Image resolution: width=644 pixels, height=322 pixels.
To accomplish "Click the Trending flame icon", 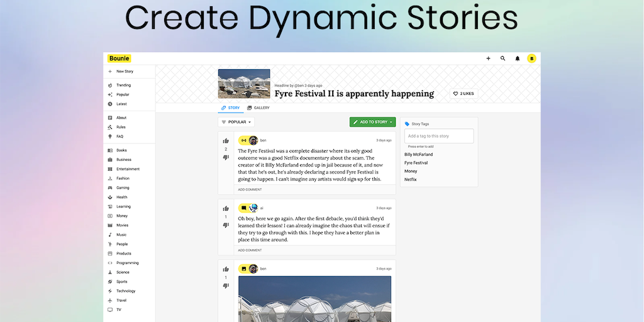I will [109, 85].
